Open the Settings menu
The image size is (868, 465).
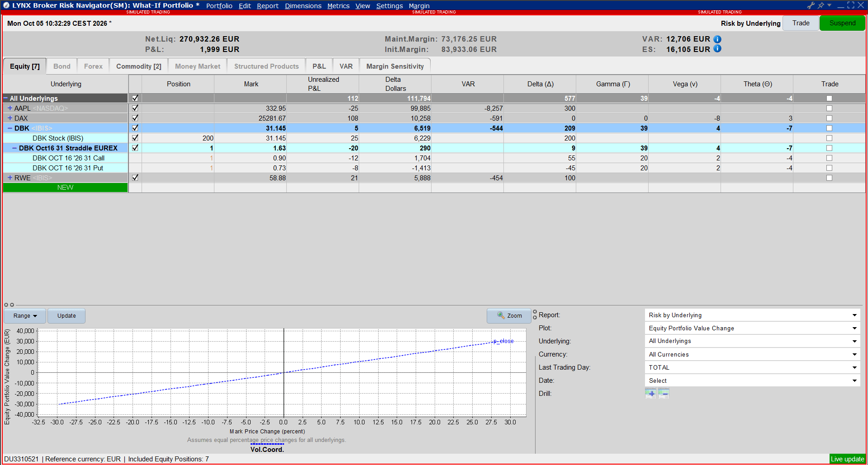[x=389, y=6]
